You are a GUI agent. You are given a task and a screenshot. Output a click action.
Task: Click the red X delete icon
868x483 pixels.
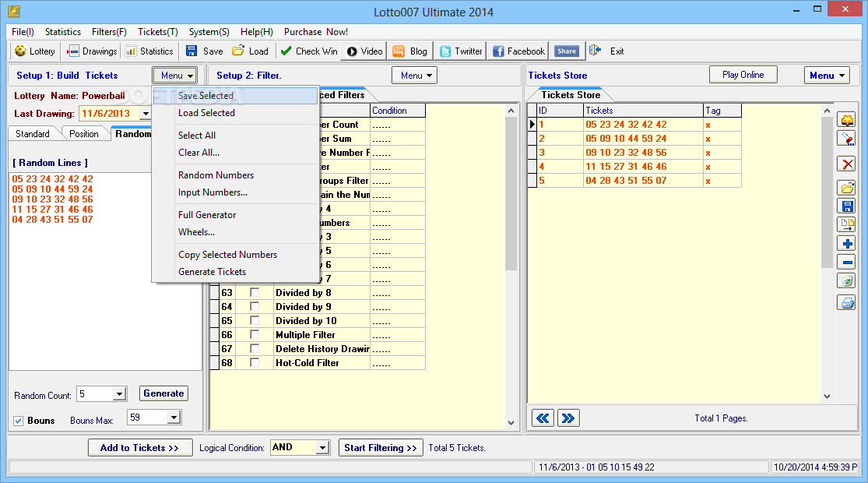846,164
